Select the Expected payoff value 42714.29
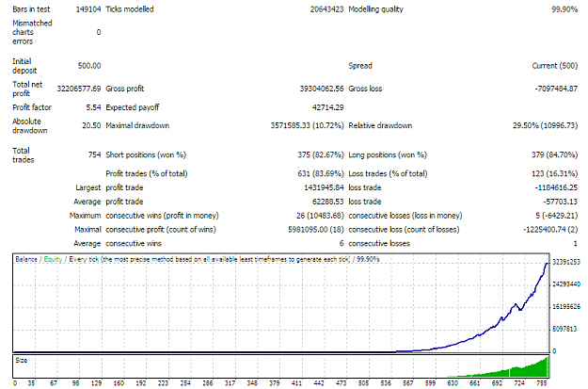 [327, 107]
